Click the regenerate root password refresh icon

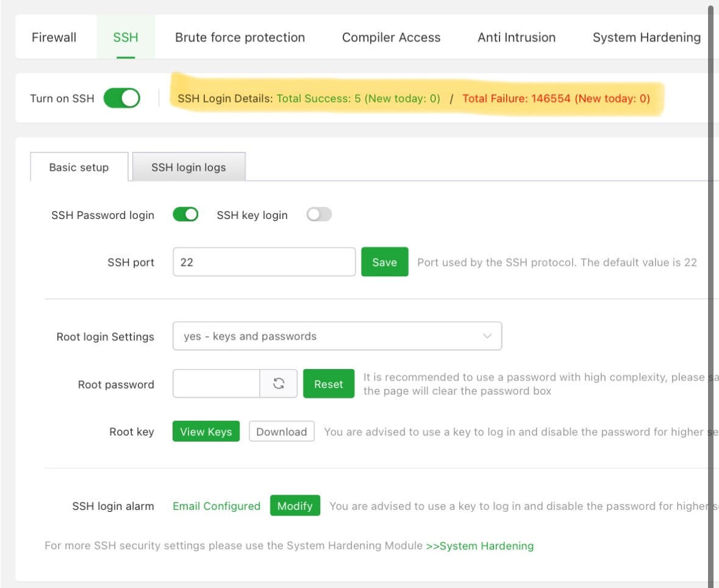[x=279, y=384]
